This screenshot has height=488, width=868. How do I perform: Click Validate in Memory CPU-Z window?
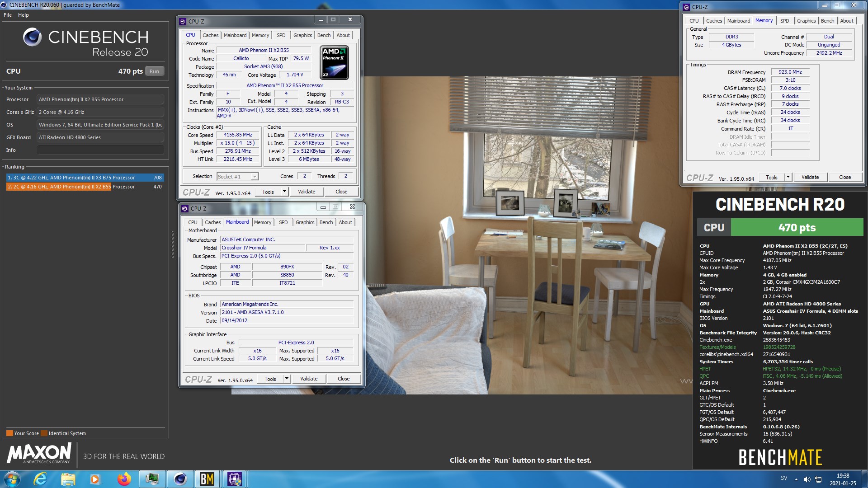pyautogui.click(x=810, y=177)
